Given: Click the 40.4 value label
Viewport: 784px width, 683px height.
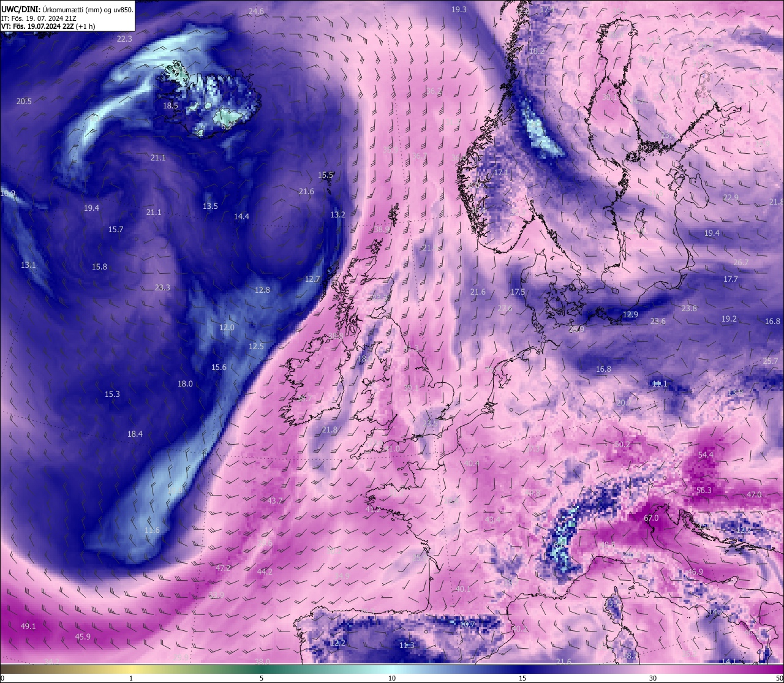Looking at the screenshot, I should pyautogui.click(x=472, y=464).
